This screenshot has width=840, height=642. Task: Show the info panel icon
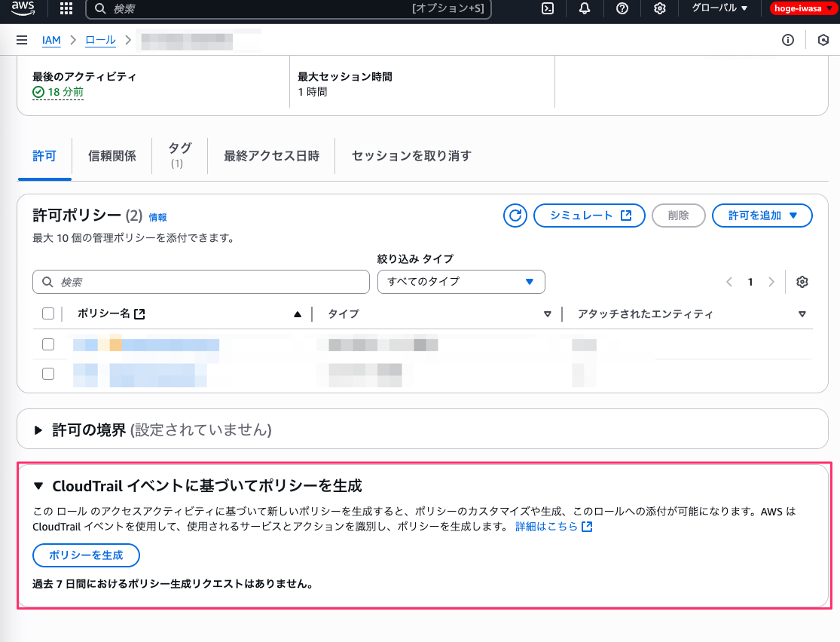tap(787, 40)
